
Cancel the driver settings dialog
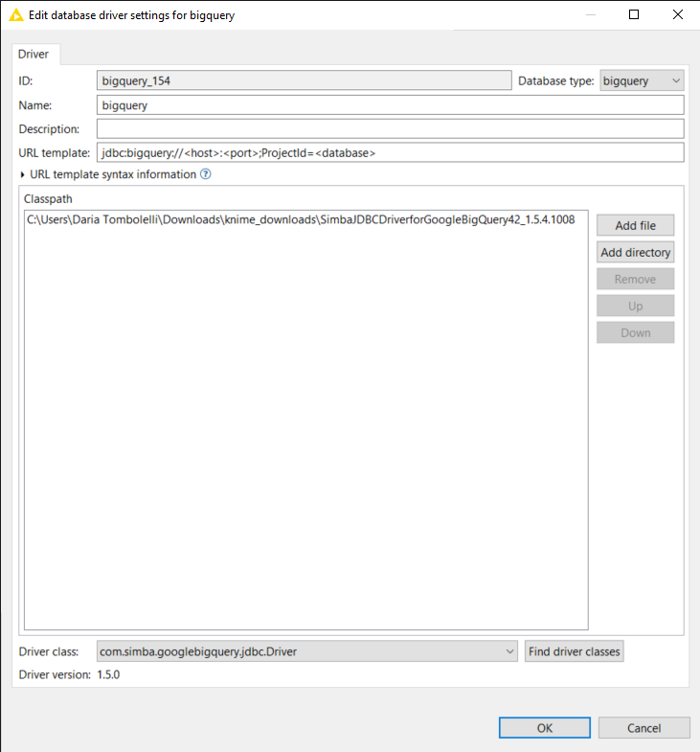[x=644, y=728]
